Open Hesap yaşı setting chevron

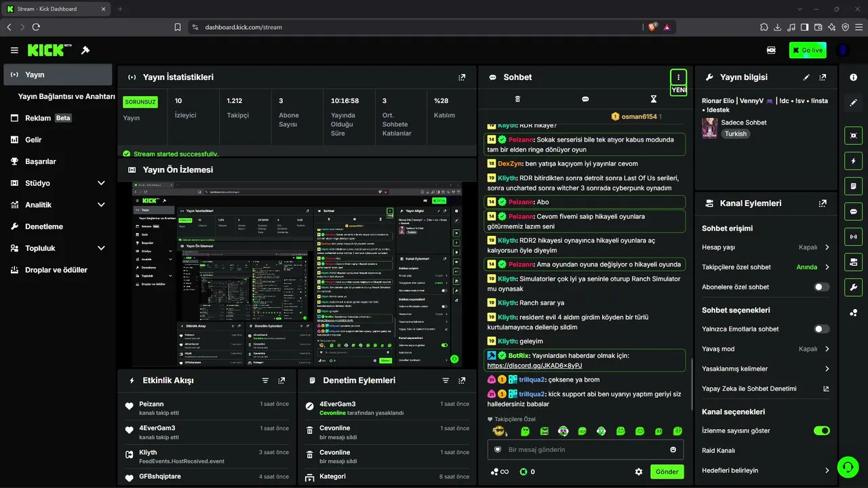[827, 247]
